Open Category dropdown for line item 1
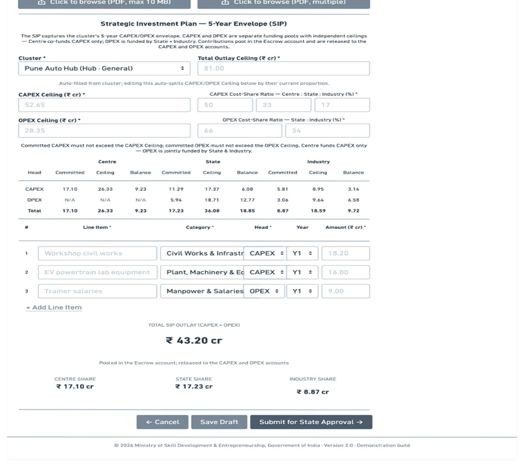The image size is (520, 465). pyautogui.click(x=202, y=253)
